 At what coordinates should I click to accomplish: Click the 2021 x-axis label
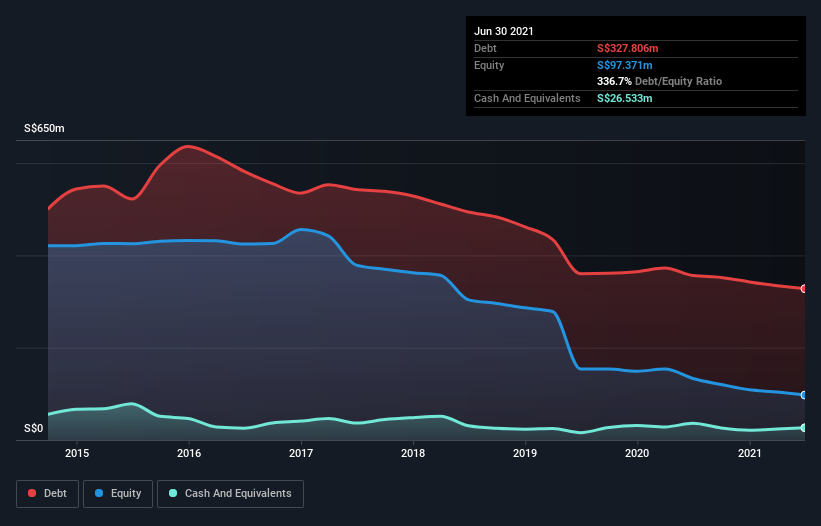pyautogui.click(x=749, y=453)
